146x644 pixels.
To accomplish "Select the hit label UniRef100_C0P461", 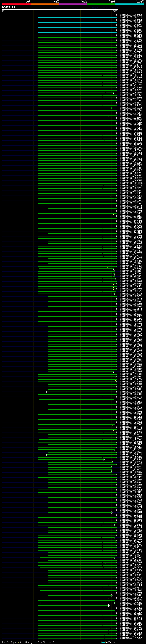I will point(131,590).
